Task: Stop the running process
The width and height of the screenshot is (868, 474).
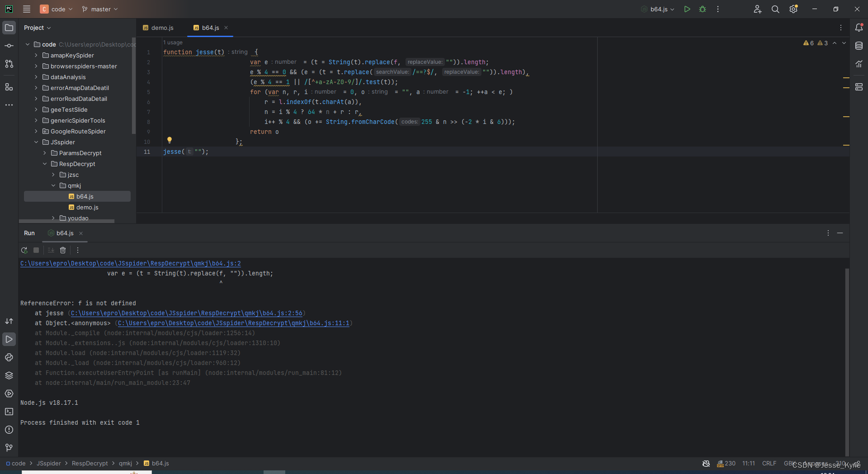Action: point(36,250)
